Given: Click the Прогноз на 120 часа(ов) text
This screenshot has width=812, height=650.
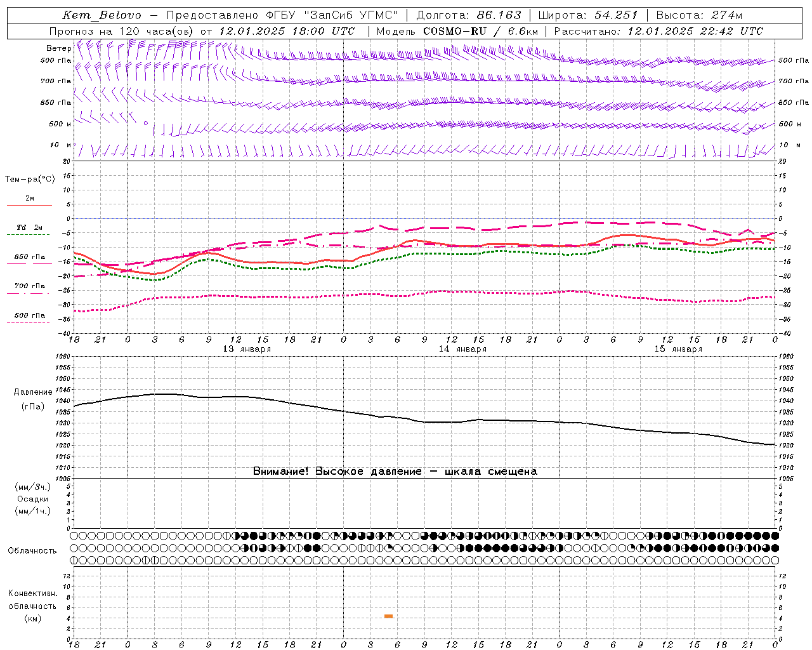Looking at the screenshot, I should [122, 31].
